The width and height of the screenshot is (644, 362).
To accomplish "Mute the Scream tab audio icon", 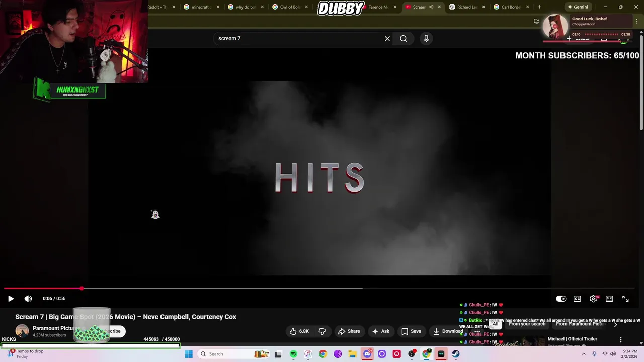I will [x=431, y=7].
